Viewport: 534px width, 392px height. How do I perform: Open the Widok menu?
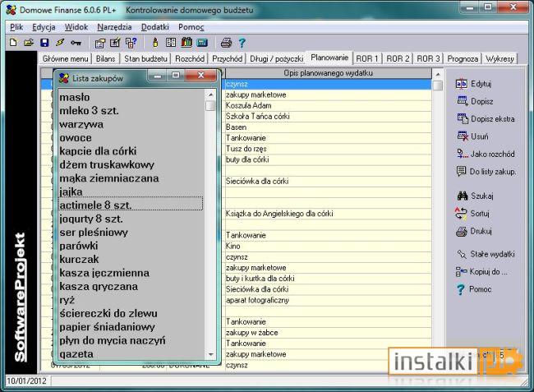coord(76,27)
